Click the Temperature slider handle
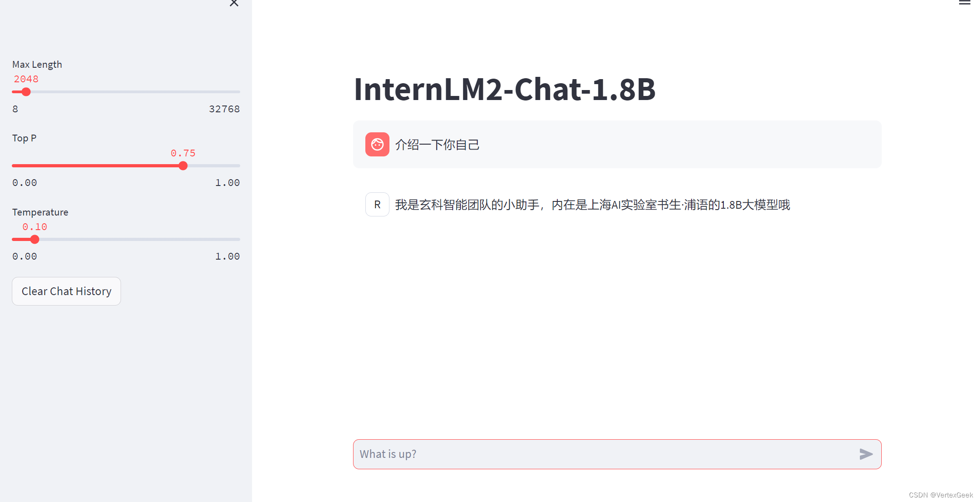The image size is (980, 502). pos(35,240)
